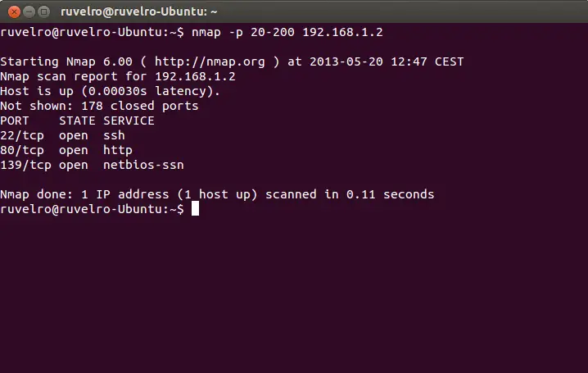Click the window title ruvelro@ruvelro-Ubuntu
588x373 pixels.
point(138,11)
